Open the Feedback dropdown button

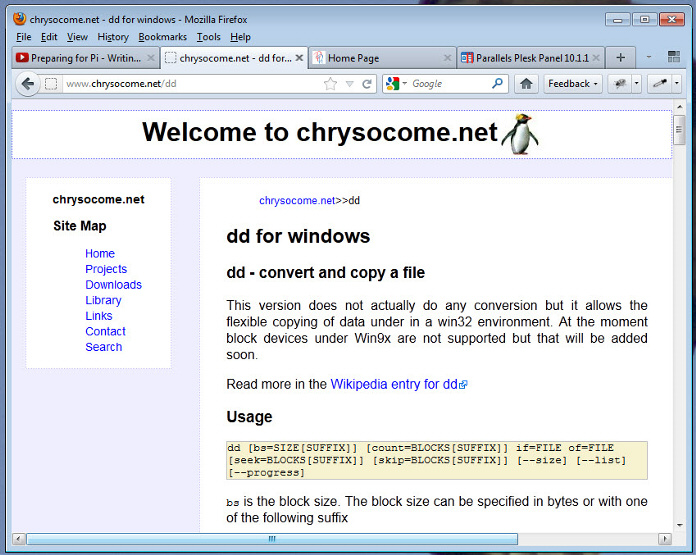[x=573, y=84]
